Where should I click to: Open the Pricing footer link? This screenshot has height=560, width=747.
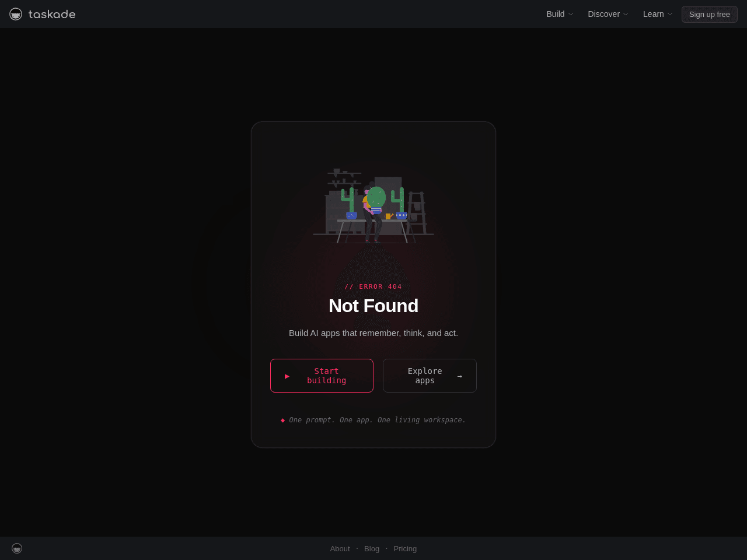coord(405,548)
